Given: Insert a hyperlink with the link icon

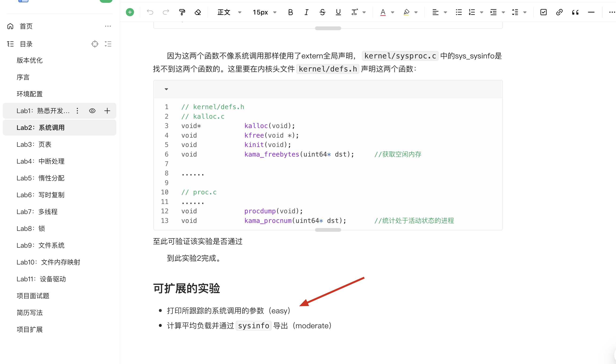Looking at the screenshot, I should tap(559, 12).
